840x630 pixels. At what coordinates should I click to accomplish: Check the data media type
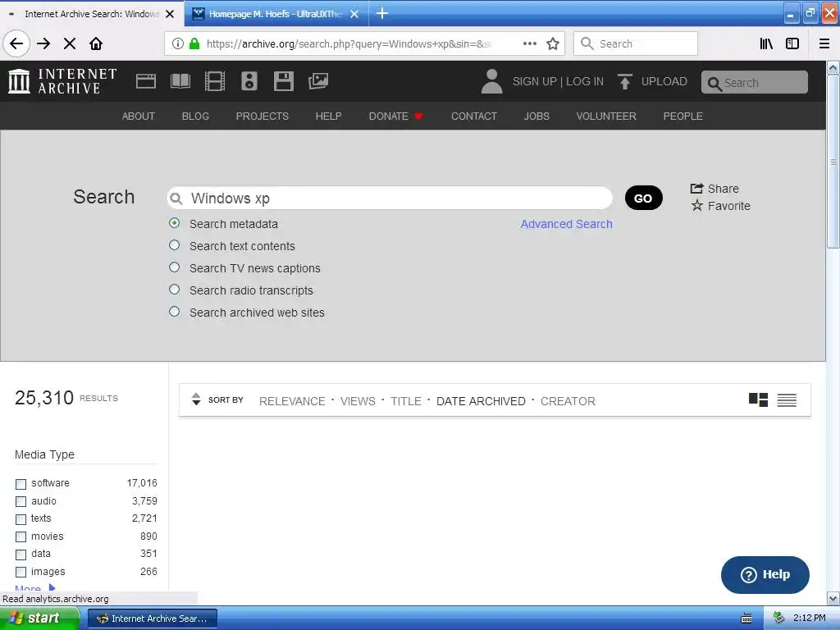tap(21, 555)
